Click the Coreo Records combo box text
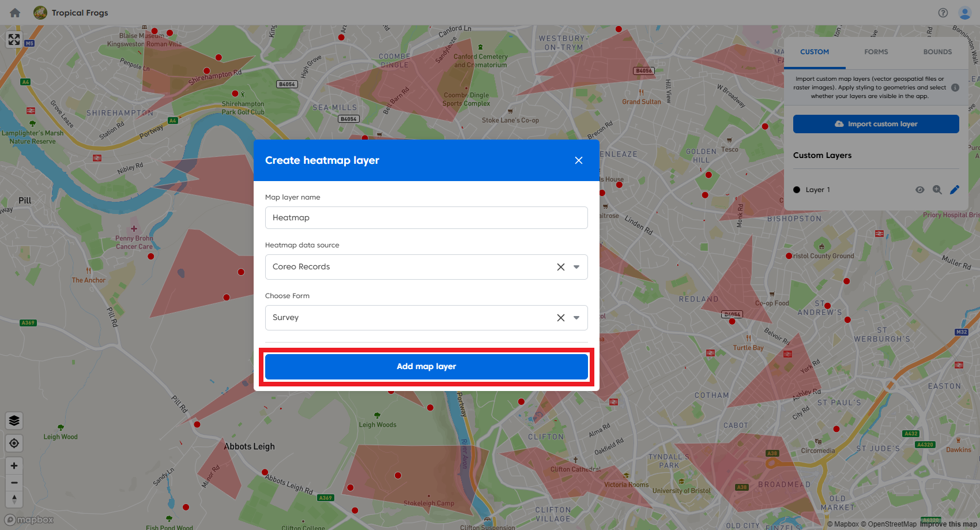Image resolution: width=980 pixels, height=530 pixels. [301, 267]
